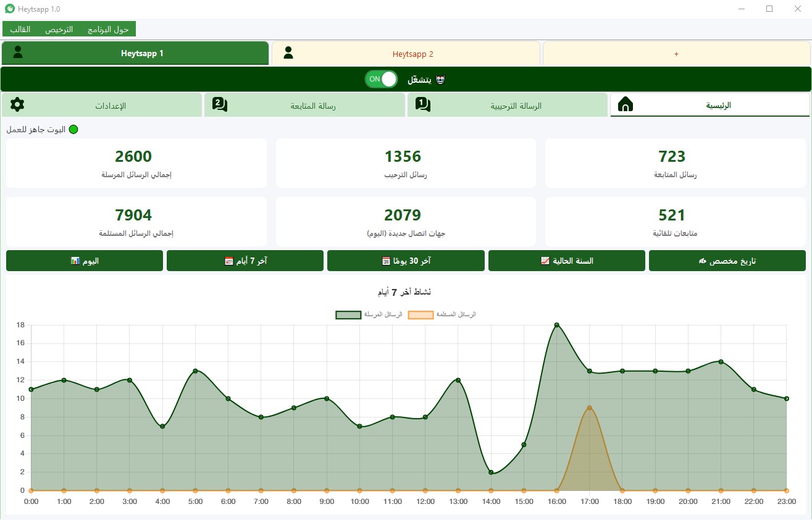The width and height of the screenshot is (812, 520).
Task: Click the emoji face beside يتشغّل
Action: click(x=440, y=80)
